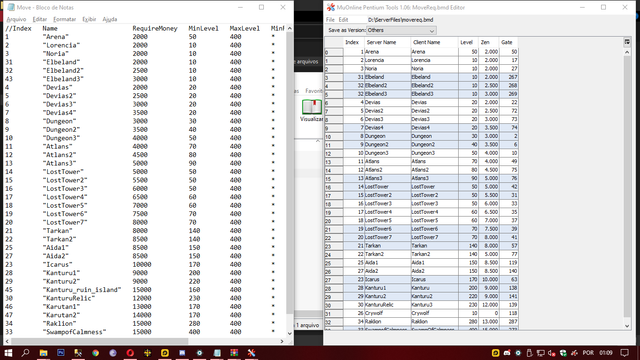This screenshot has height=360, width=640.
Task: Click the Client Name cell 'Kanturu3'
Action: tap(434, 305)
